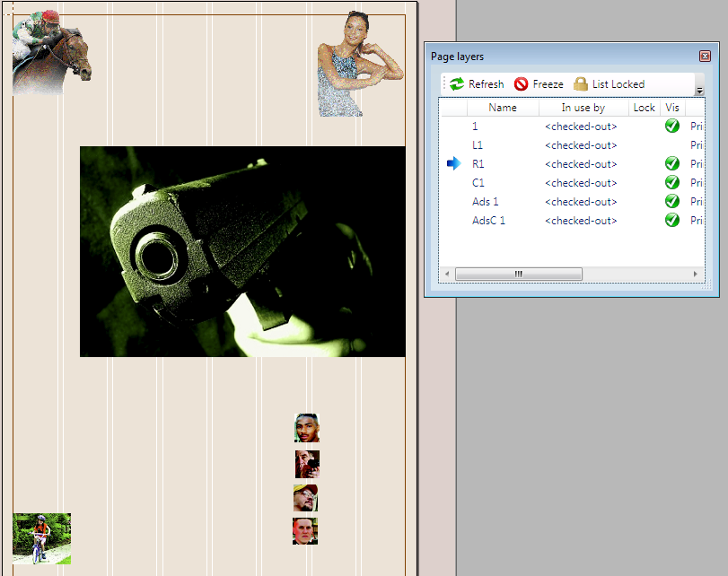This screenshot has width=728, height=576.
Task: Select the woman in dress image
Action: point(360,64)
